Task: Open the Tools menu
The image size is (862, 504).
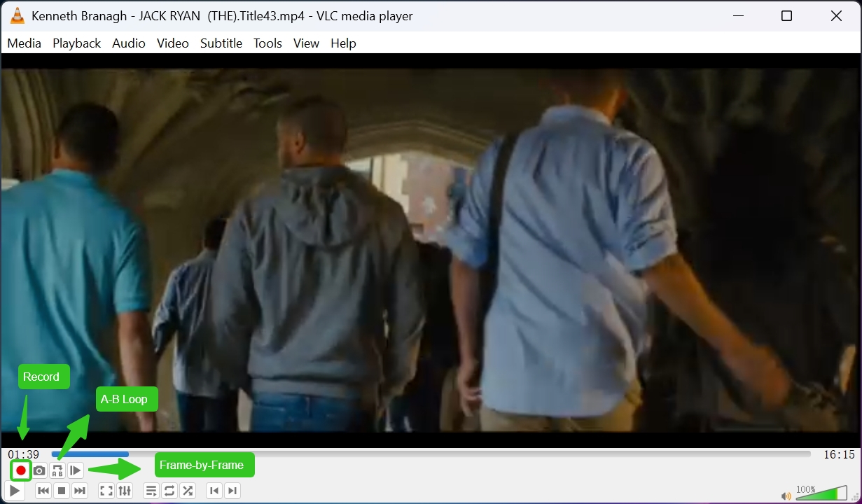Action: (x=267, y=43)
